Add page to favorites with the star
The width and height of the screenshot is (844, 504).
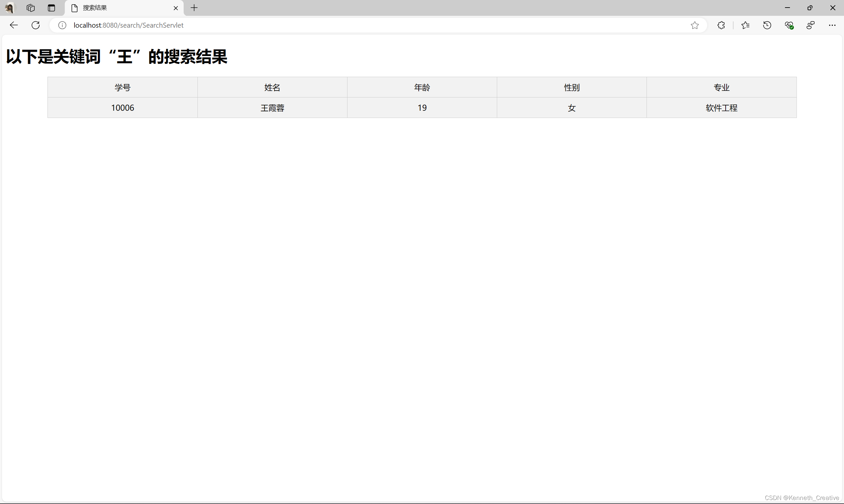tap(695, 25)
